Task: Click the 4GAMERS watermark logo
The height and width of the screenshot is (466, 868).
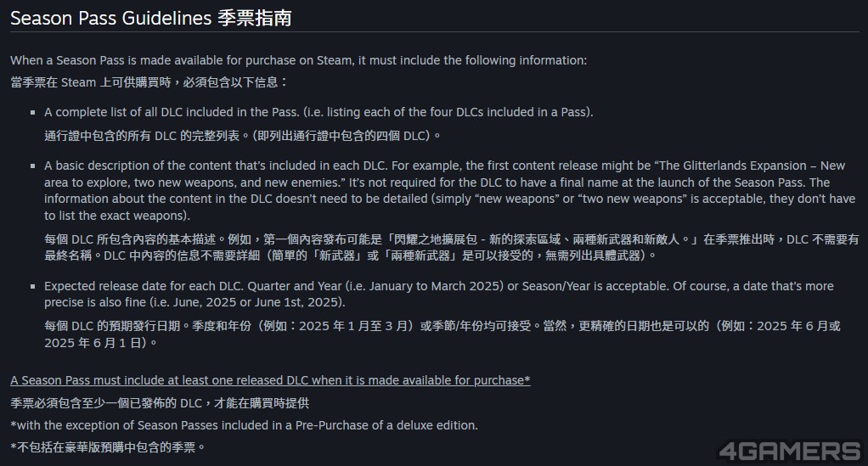Action: click(790, 451)
